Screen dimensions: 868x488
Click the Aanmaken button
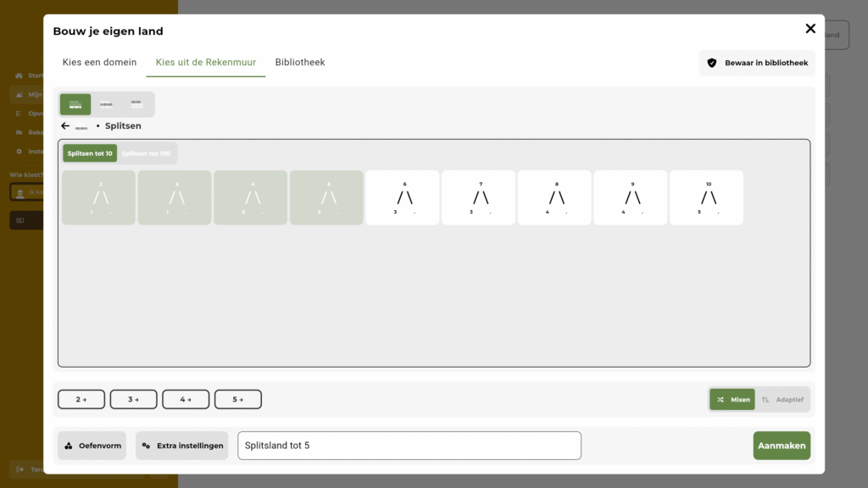[x=781, y=446]
